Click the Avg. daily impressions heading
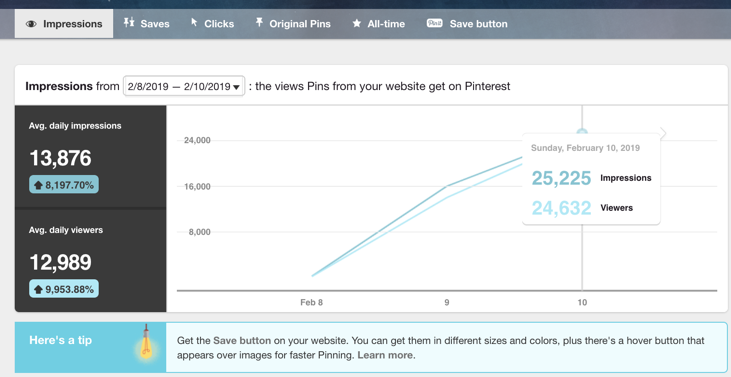 75,126
